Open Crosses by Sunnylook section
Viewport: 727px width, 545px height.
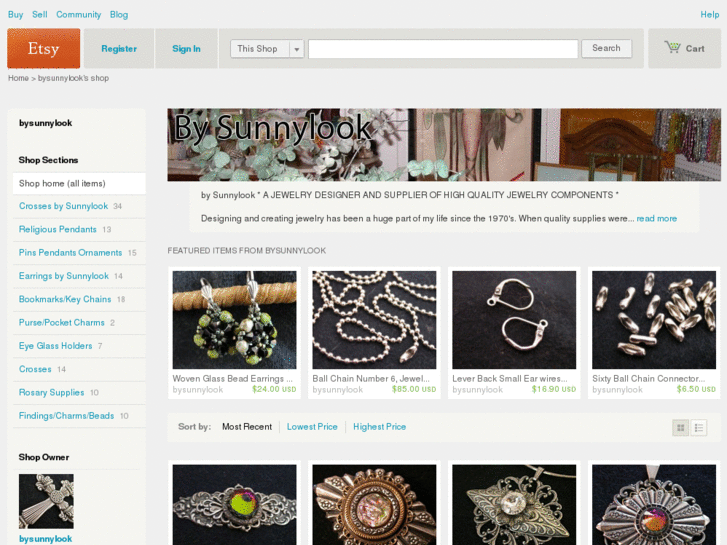coord(64,206)
